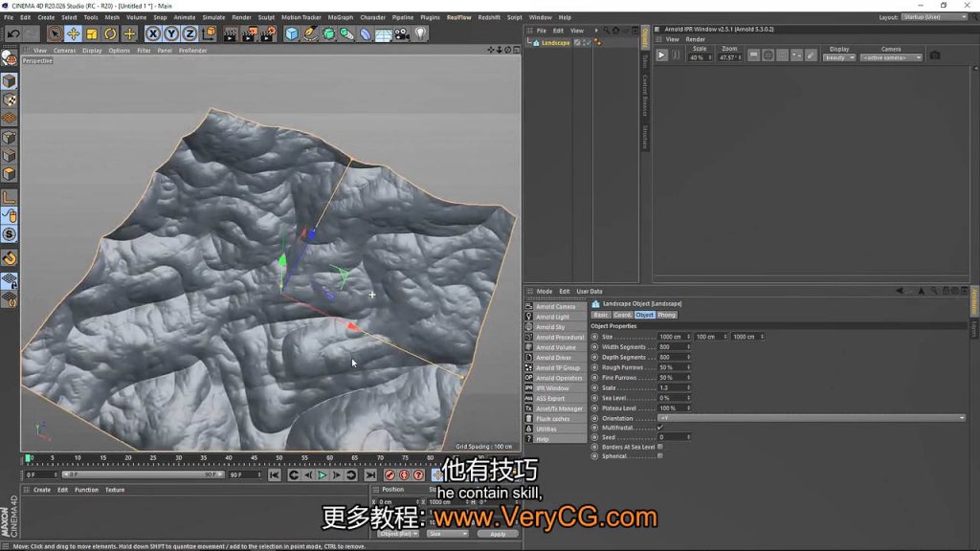980x551 pixels.
Task: Click the ASS Export entry
Action: click(x=556, y=399)
